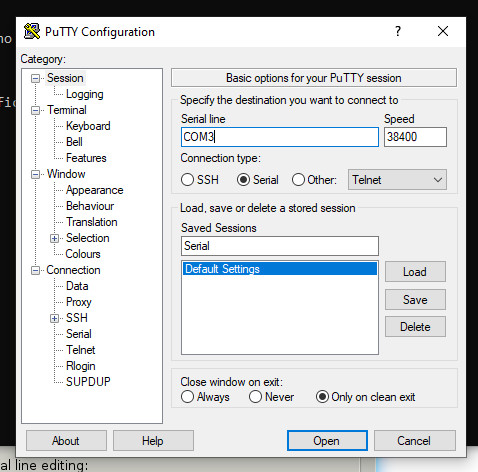This screenshot has height=472, width=478.
Task: Open the Translation settings category
Action: (x=92, y=222)
